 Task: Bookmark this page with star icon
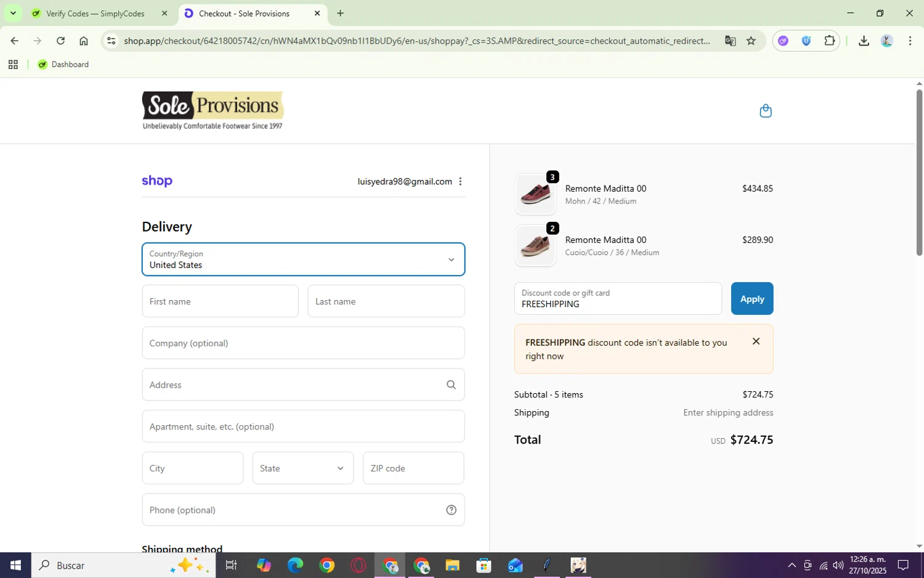pos(751,41)
